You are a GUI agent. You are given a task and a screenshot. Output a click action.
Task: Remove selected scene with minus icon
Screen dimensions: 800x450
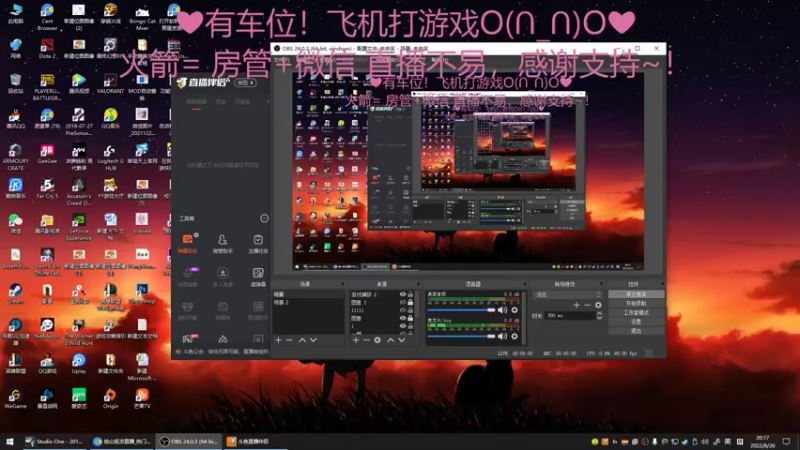[x=289, y=340]
